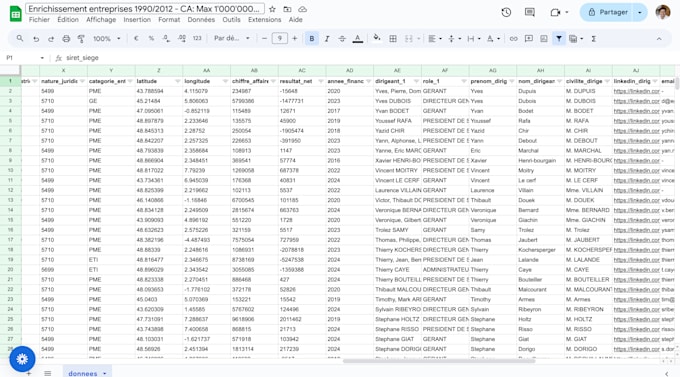Open the Format menu
Viewport: 680px width, 377px height.
(x=169, y=20)
